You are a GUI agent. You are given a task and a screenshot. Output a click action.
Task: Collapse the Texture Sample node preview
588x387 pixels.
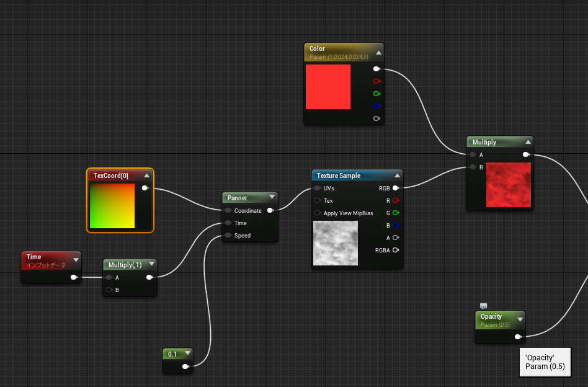pyautogui.click(x=397, y=176)
